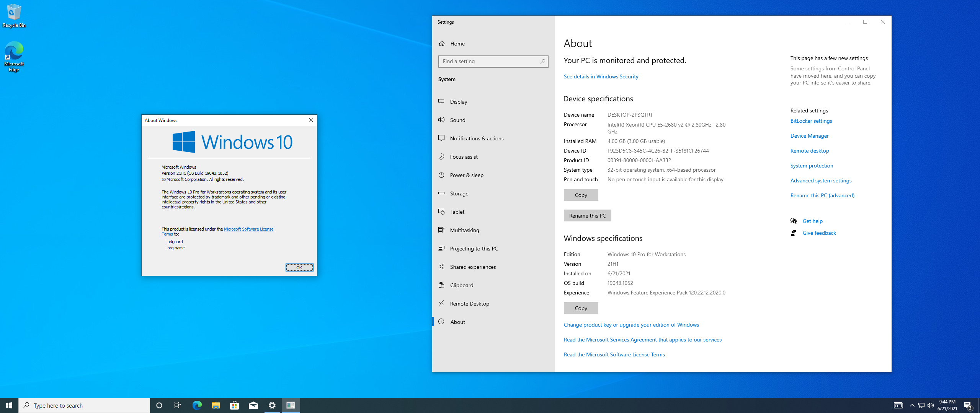Toggle BitLocker settings link
The height and width of the screenshot is (413, 980).
pyautogui.click(x=810, y=120)
